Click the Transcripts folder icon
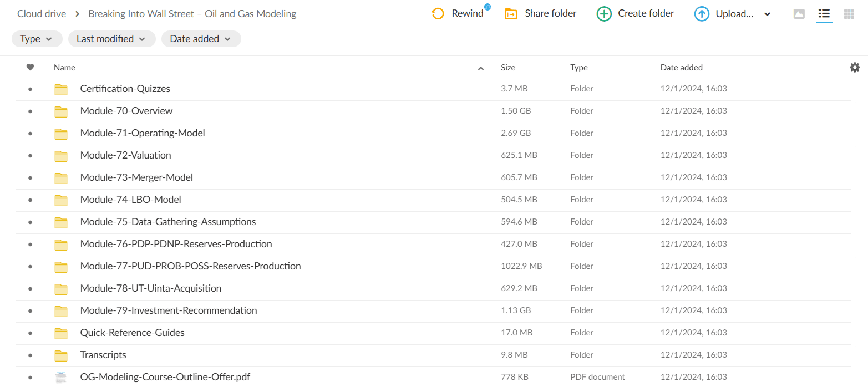Viewport: 868px width, 392px height. click(x=61, y=355)
